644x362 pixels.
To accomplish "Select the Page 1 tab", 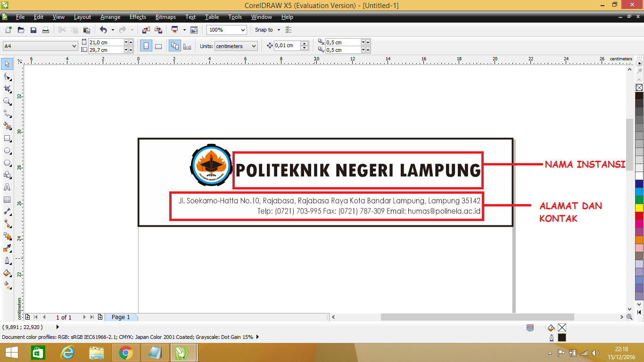I will [x=121, y=317].
